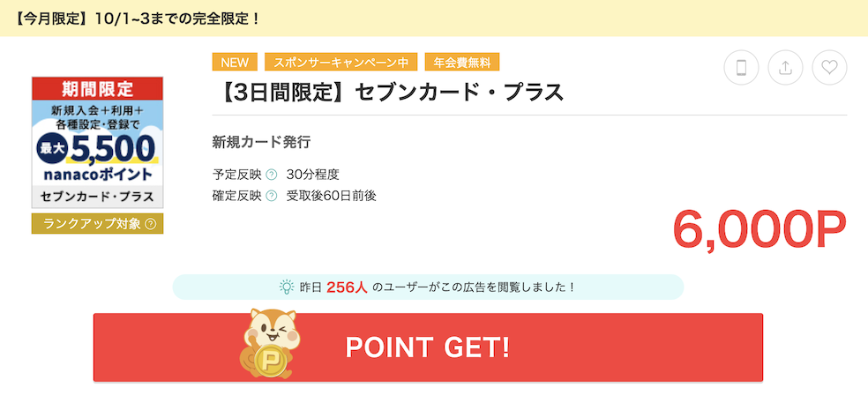Select the スポンサーキャンペーン中 tag

[340, 63]
